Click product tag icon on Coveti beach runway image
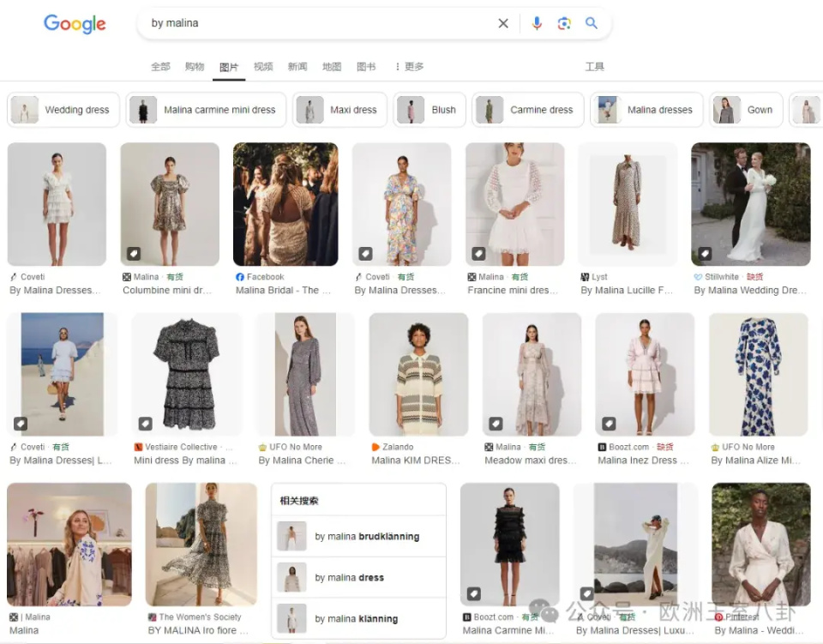The width and height of the screenshot is (823, 644). [21, 423]
